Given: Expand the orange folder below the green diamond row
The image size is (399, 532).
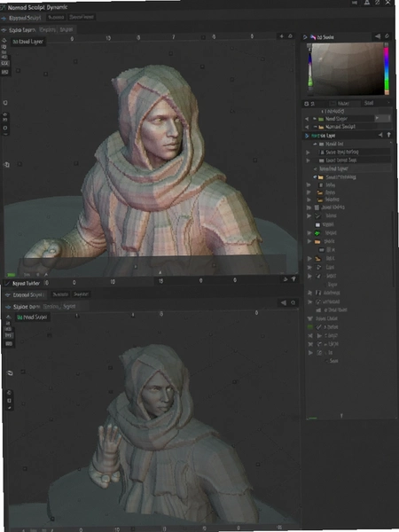Looking at the screenshot, I should coord(309,241).
